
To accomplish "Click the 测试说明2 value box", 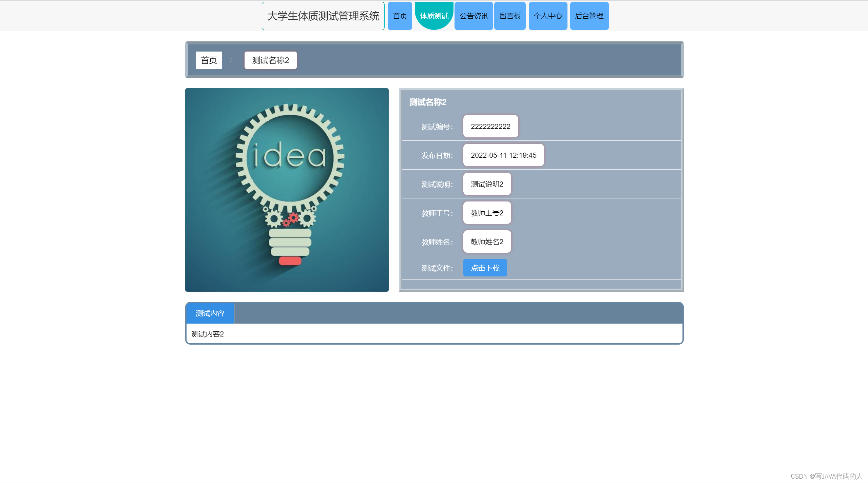I will 487,184.
